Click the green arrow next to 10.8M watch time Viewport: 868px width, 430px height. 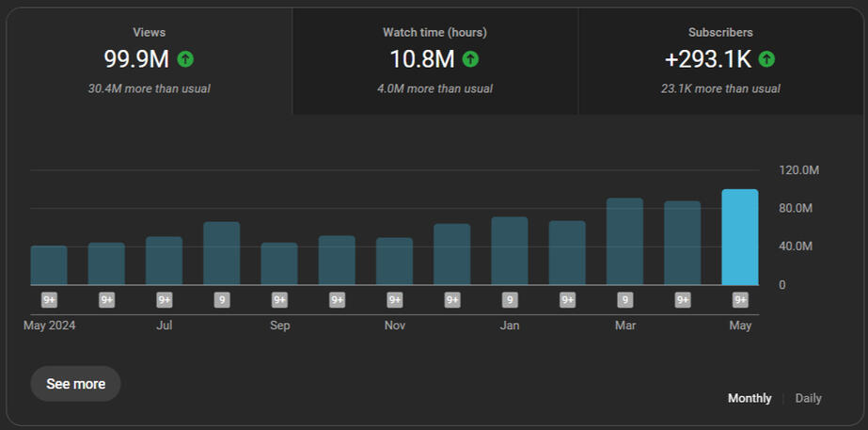point(470,59)
